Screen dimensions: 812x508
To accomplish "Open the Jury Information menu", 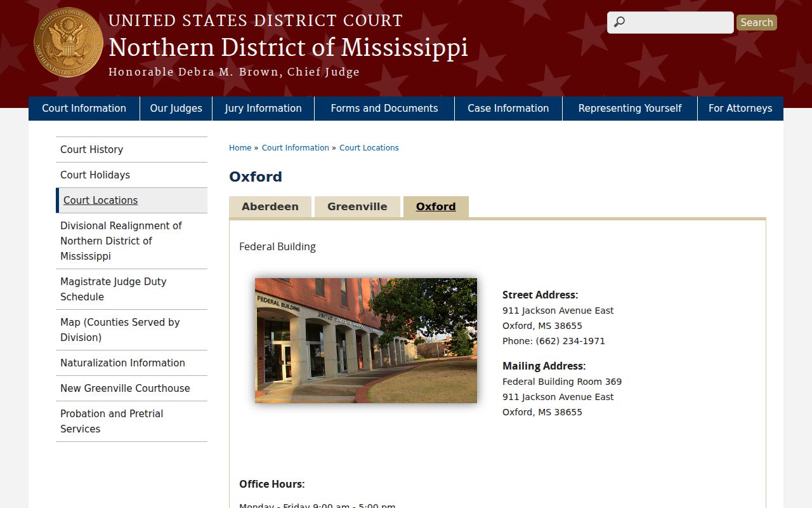I will 263,109.
